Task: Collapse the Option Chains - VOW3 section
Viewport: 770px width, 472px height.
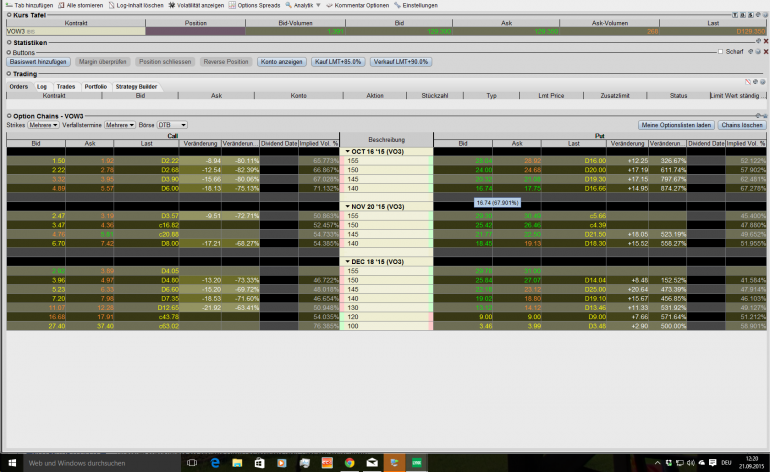Action: (9, 116)
